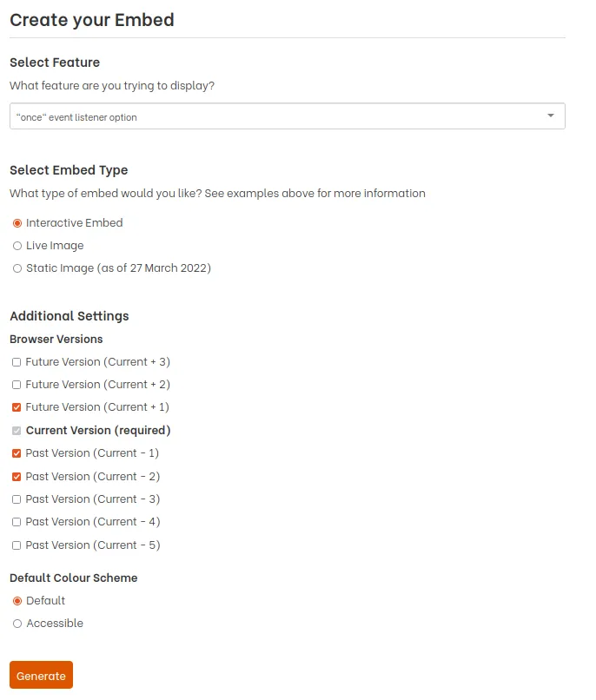
Task: Select the Default colour scheme
Action: [x=17, y=600]
